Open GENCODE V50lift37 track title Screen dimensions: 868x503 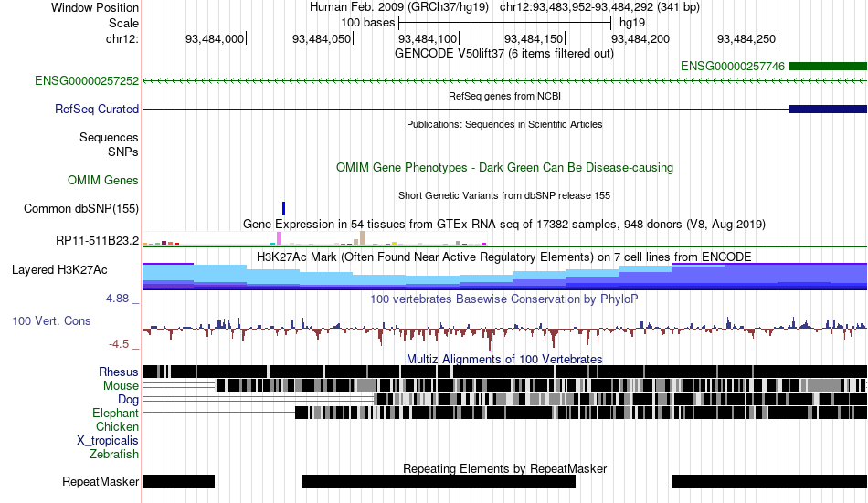(503, 54)
